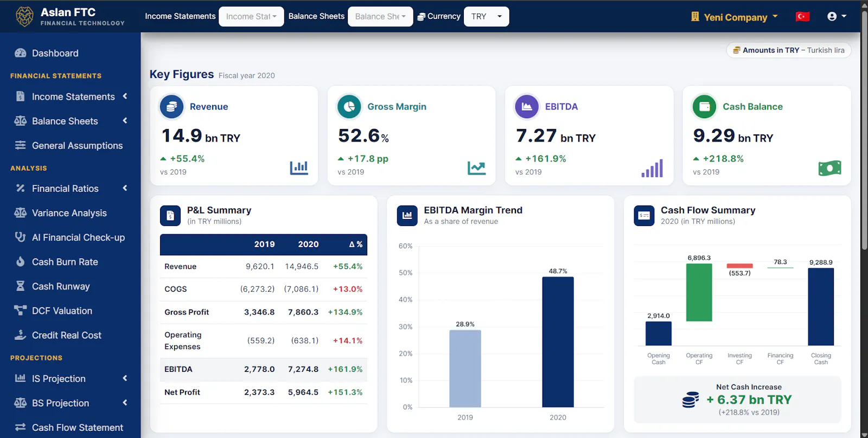Expand Financial Ratios in the sidebar
Image resolution: width=868 pixels, height=438 pixels.
pyautogui.click(x=71, y=189)
